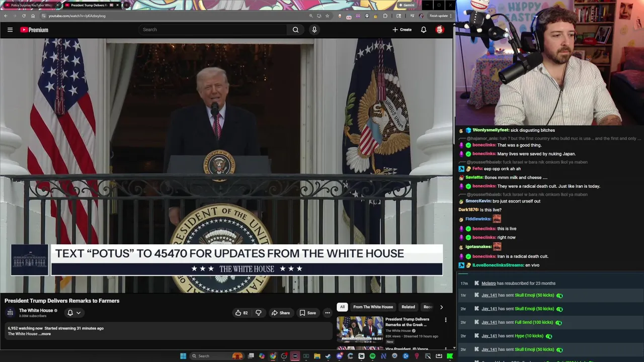Start voice search with the microphone
Screen dimensions: 644x362
click(x=314, y=30)
